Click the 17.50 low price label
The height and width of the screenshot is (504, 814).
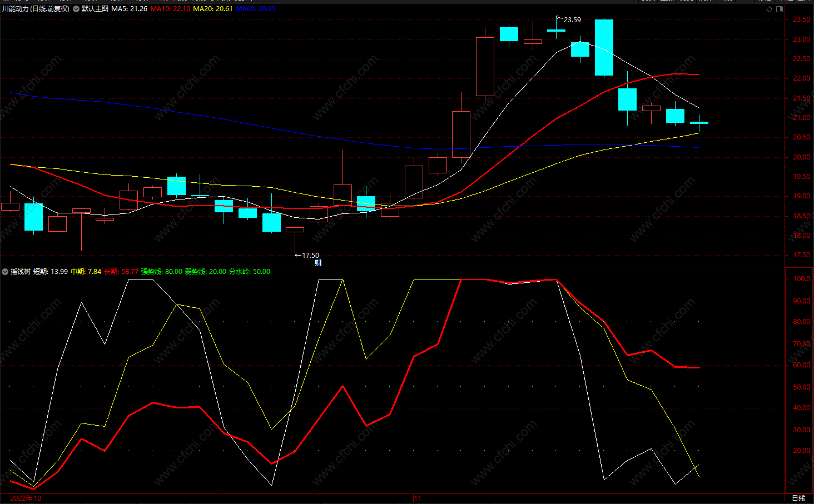(x=310, y=256)
